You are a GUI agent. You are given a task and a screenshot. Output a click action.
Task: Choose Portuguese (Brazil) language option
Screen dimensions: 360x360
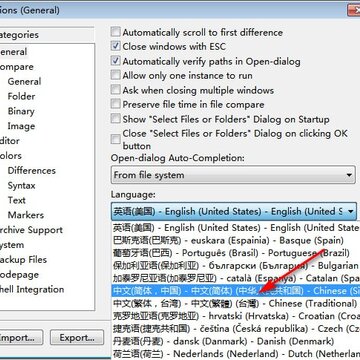pyautogui.click(x=236, y=253)
